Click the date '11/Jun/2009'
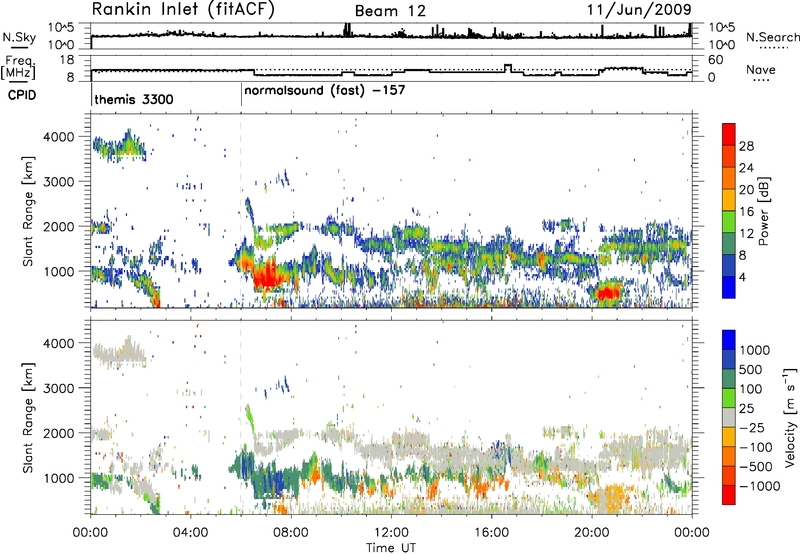800x554 pixels. pyautogui.click(x=639, y=9)
